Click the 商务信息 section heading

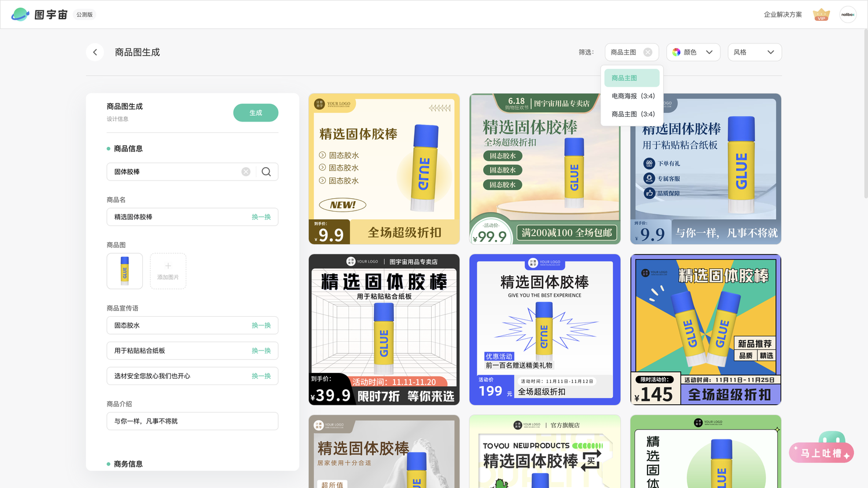coord(128,464)
